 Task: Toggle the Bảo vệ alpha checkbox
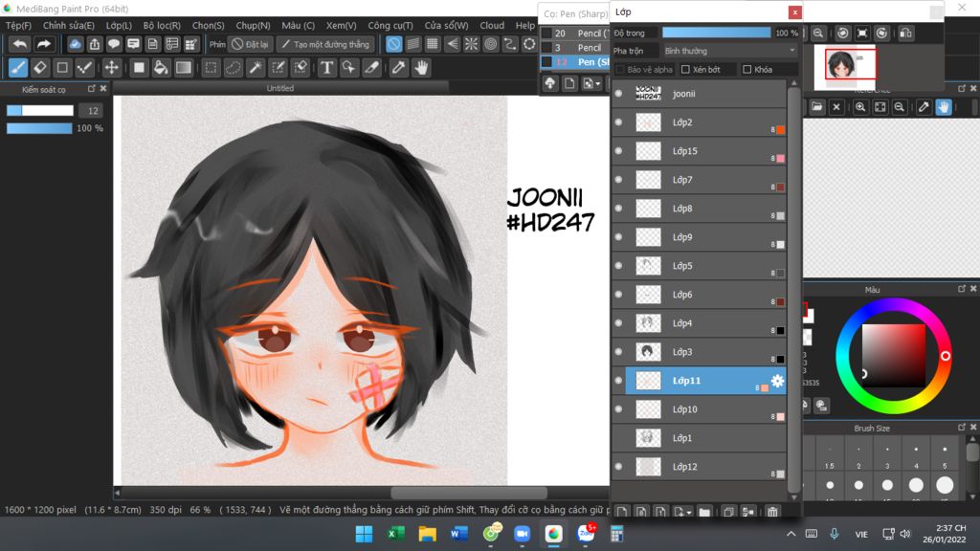coord(620,70)
